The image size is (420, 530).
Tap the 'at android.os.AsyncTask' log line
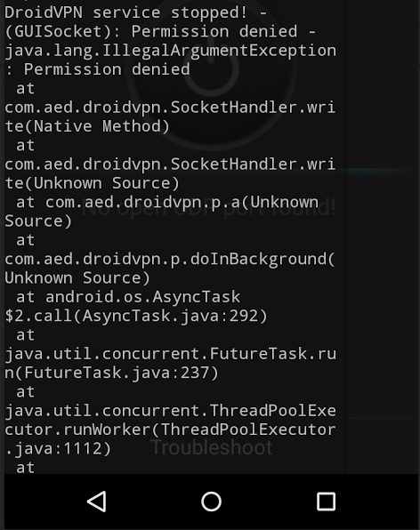tap(128, 297)
